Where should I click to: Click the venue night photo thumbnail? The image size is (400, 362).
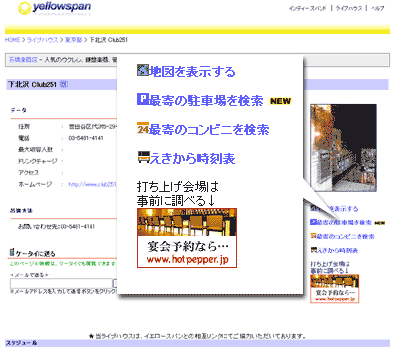[343, 148]
